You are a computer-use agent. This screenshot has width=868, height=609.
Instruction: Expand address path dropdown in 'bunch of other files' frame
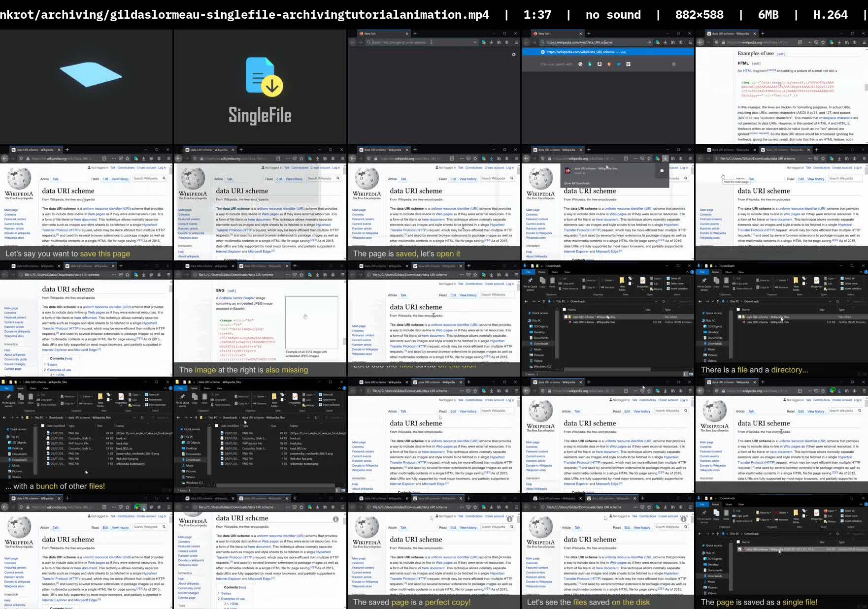134,417
